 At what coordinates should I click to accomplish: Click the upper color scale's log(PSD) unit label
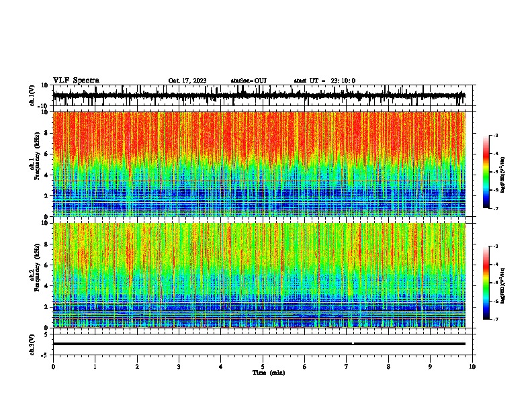503,175
